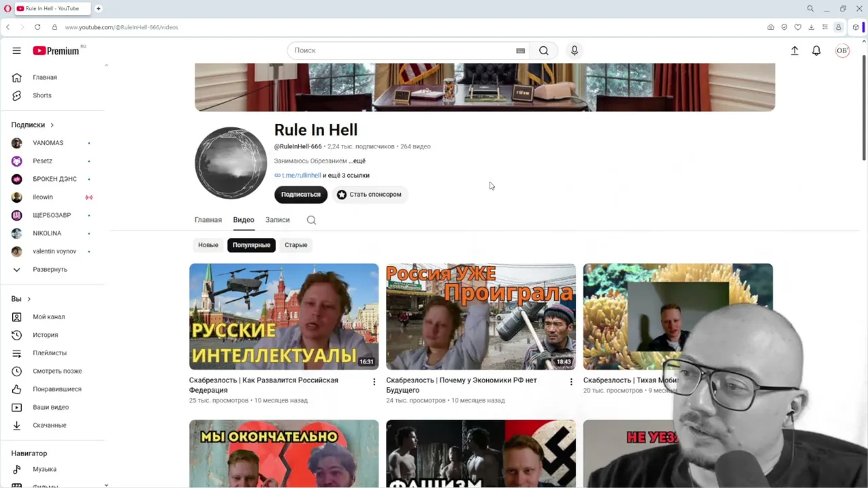868x488 pixels.
Task: Play the Россия УЖЕ Проиграла thumbnail video
Action: (481, 317)
